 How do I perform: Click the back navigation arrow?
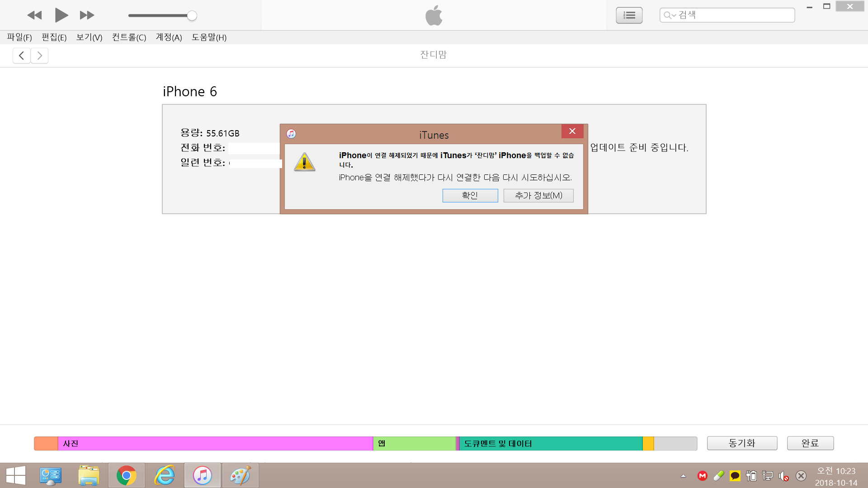(x=21, y=56)
